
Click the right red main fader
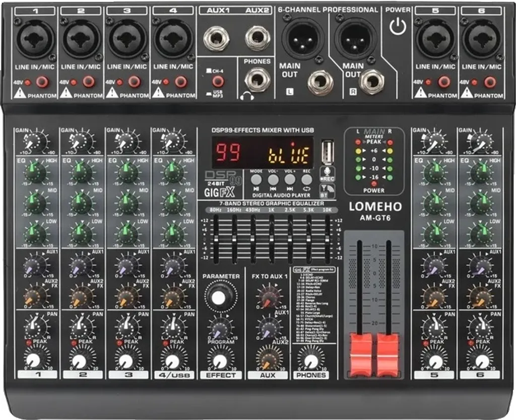click(x=388, y=355)
